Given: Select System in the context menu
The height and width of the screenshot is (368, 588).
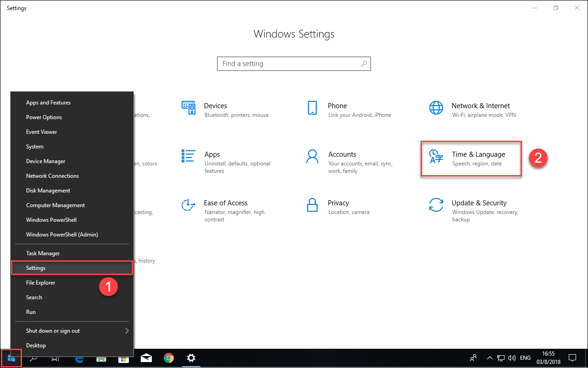Looking at the screenshot, I should (x=72, y=147).
